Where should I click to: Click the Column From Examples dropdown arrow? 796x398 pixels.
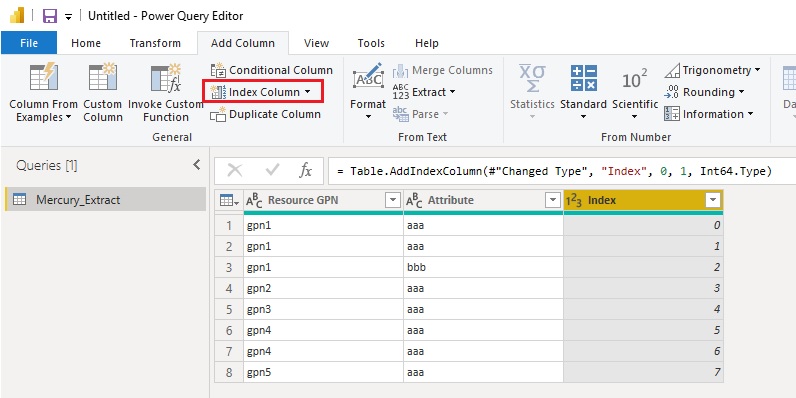[x=68, y=117]
